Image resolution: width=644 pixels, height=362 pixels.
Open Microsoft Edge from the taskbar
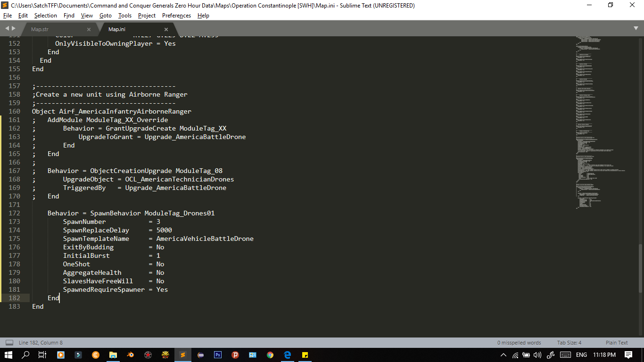[288, 355]
